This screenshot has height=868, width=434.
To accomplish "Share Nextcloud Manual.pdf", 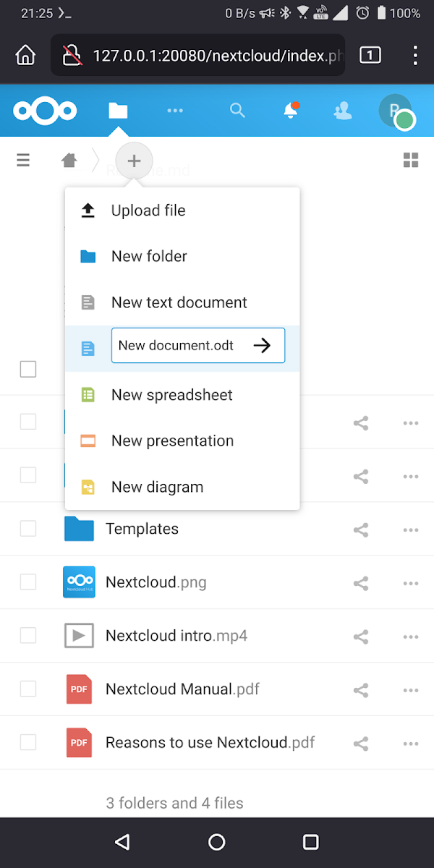I will 361,690.
